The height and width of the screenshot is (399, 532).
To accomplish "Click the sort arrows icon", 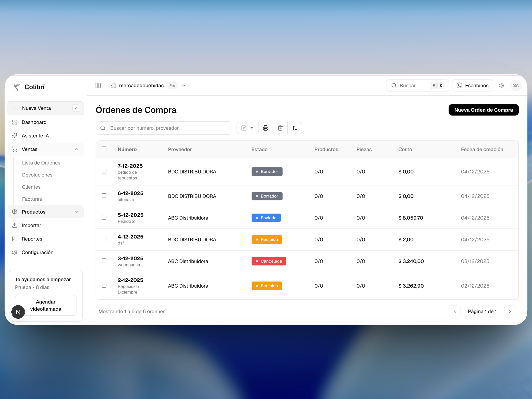I will pyautogui.click(x=295, y=128).
